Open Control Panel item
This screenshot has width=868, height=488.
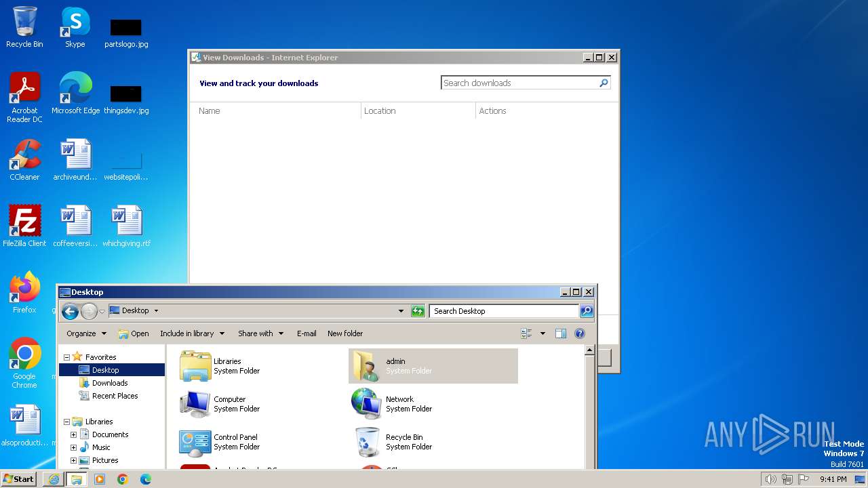(x=261, y=442)
